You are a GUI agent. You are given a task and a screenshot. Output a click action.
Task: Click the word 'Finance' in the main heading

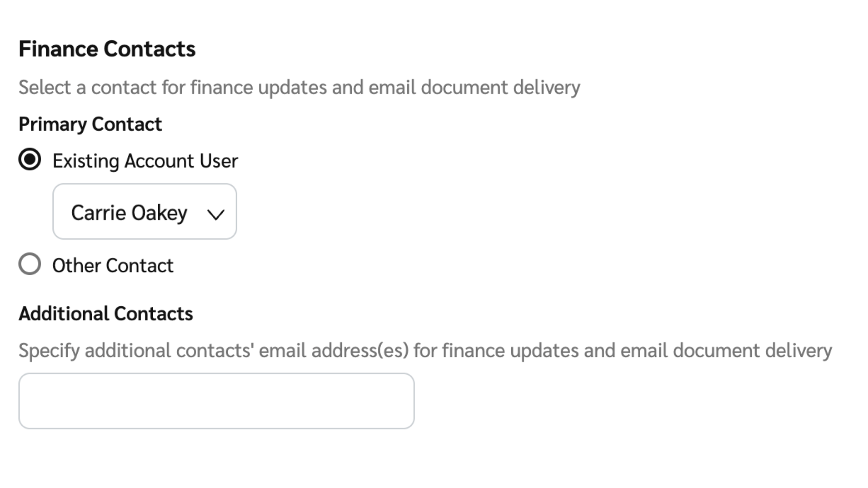click(59, 49)
